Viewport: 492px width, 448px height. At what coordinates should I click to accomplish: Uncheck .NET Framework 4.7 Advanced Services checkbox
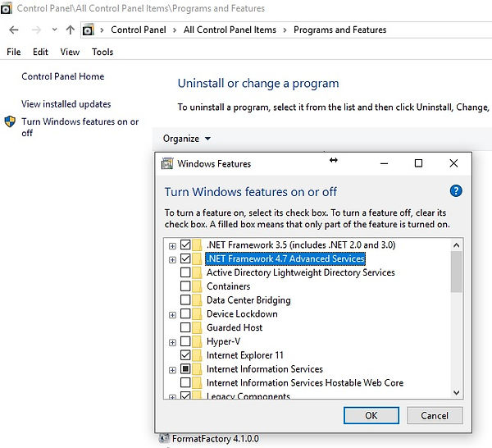(x=185, y=258)
